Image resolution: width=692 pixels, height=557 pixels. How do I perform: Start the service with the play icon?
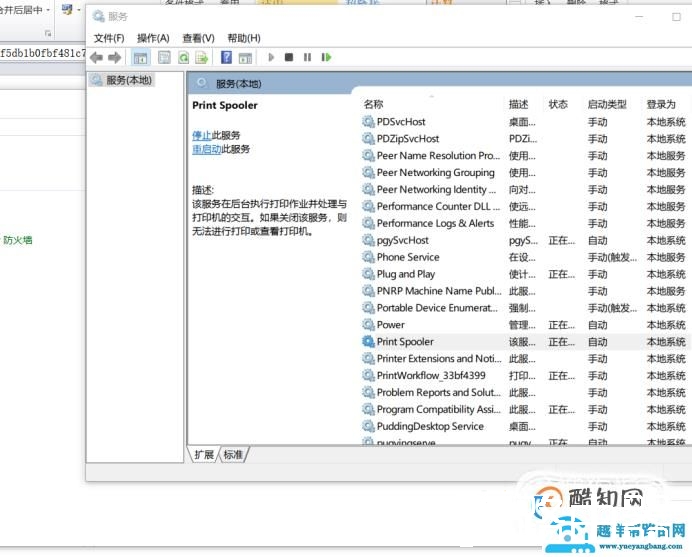[271, 57]
